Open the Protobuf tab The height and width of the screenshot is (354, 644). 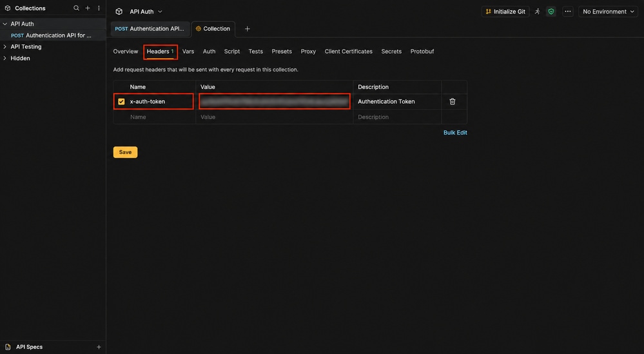422,52
